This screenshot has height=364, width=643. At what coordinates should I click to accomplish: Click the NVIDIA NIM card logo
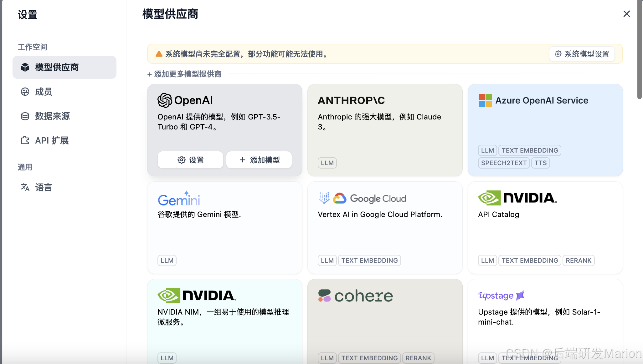[x=197, y=296]
